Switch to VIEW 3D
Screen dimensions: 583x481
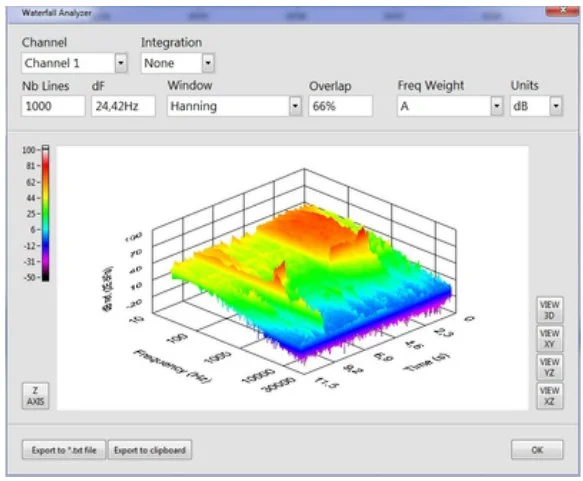[549, 310]
